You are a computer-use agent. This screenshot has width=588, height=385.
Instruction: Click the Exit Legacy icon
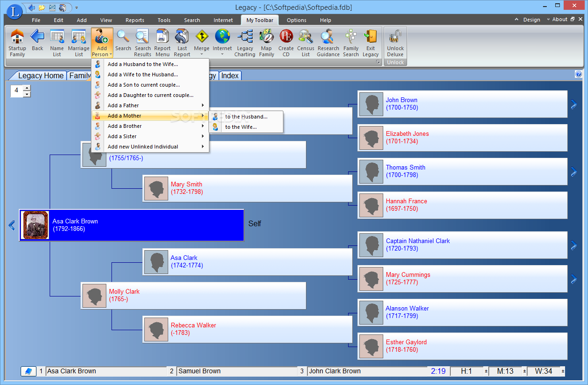pos(371,43)
